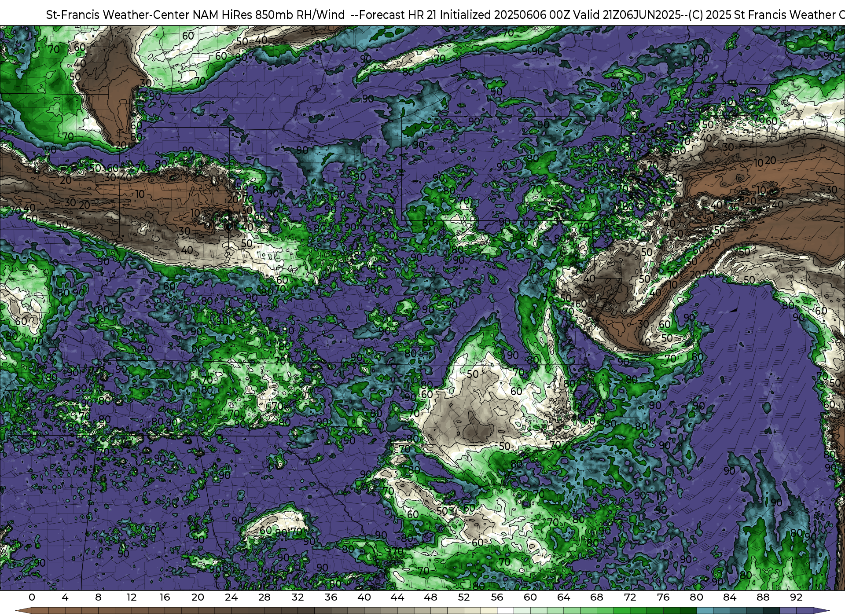845x616 pixels.
Task: Click the 32 tick label on the color scale
Action: coord(298,597)
